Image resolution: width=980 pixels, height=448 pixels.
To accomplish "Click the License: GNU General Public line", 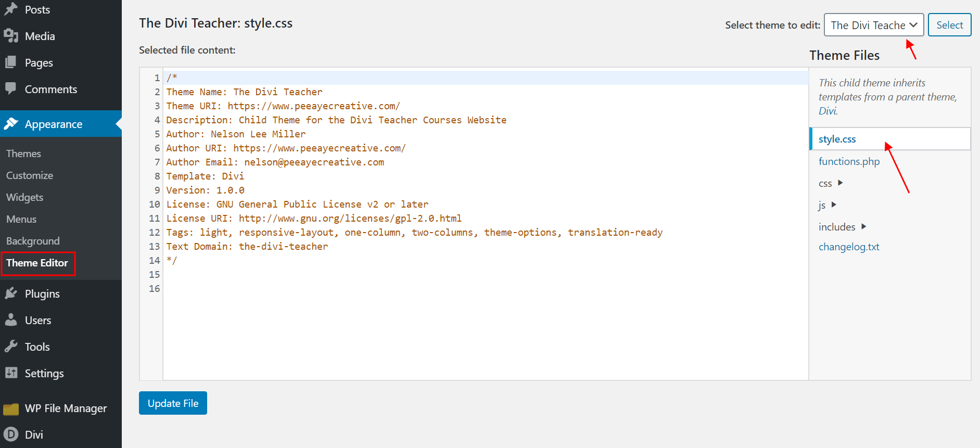I will [297, 204].
